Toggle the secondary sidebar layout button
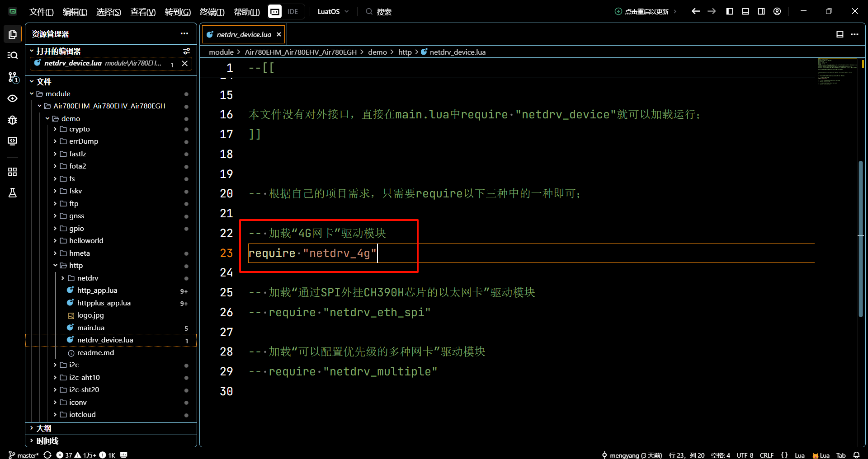 (761, 11)
